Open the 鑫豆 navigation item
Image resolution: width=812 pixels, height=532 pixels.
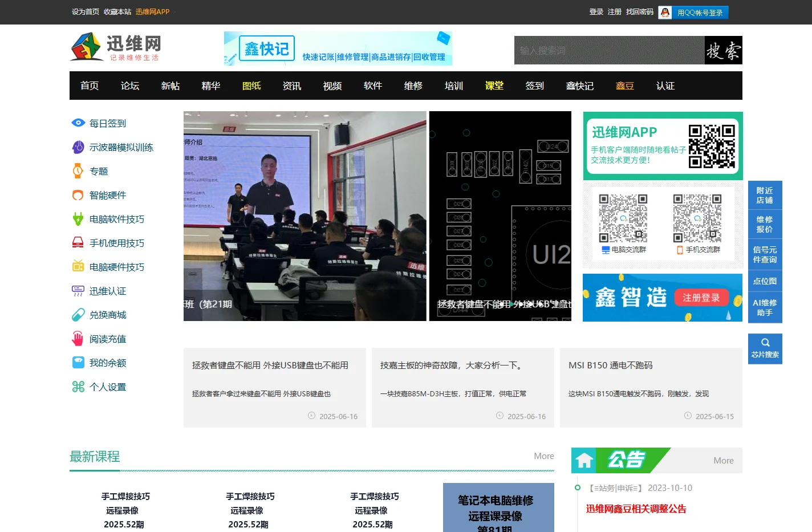tap(625, 86)
